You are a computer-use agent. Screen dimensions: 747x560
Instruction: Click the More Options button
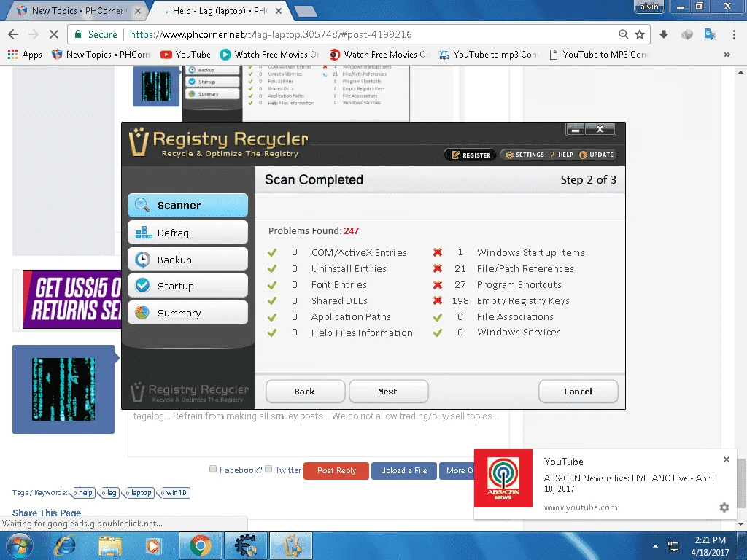(457, 470)
